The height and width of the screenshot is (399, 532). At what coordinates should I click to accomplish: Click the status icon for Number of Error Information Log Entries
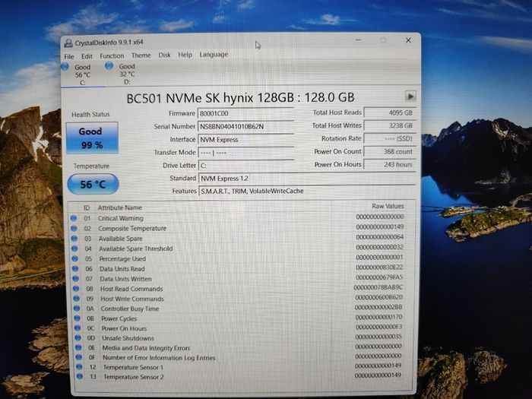click(x=79, y=357)
